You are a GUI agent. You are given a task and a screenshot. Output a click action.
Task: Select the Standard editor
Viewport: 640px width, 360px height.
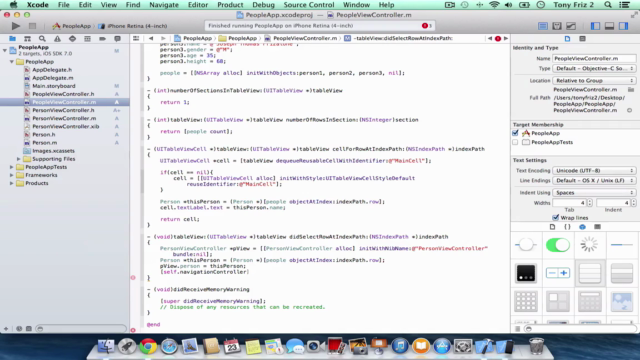[543, 26]
